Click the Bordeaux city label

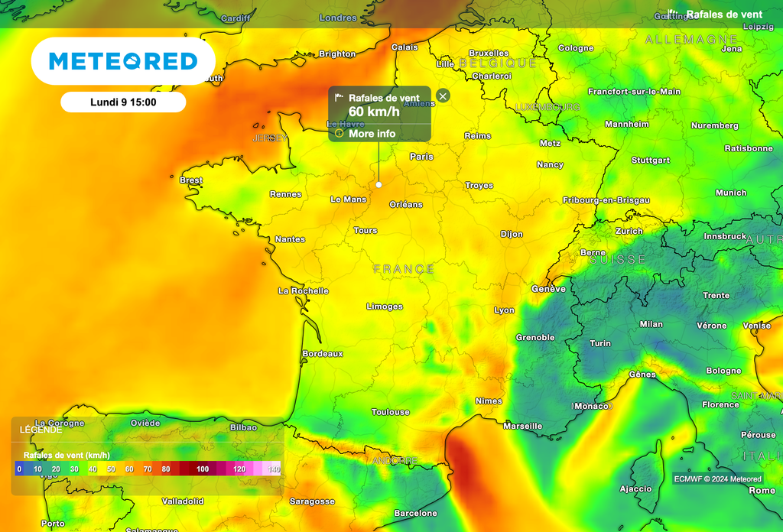323,354
